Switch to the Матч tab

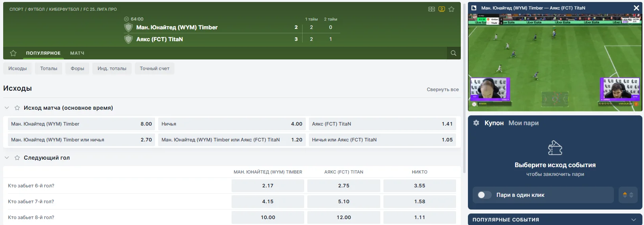[x=77, y=53]
